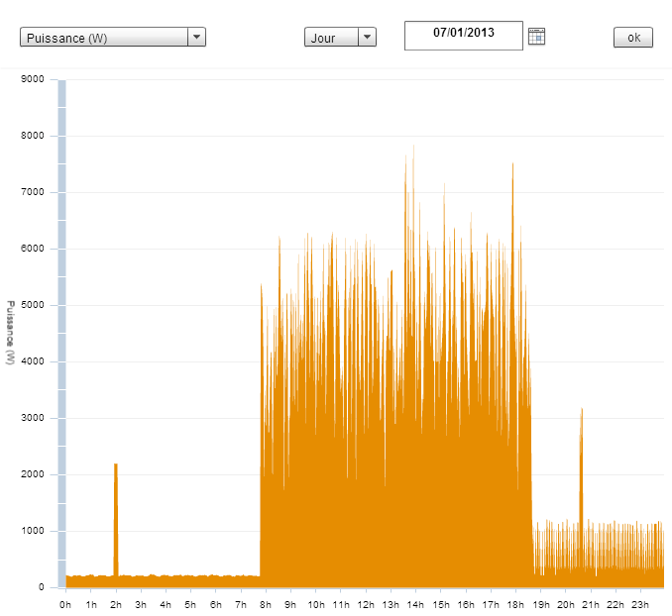The height and width of the screenshot is (616, 672).
Task: Open the Puissance (W) measurement selector
Action: (x=104, y=38)
